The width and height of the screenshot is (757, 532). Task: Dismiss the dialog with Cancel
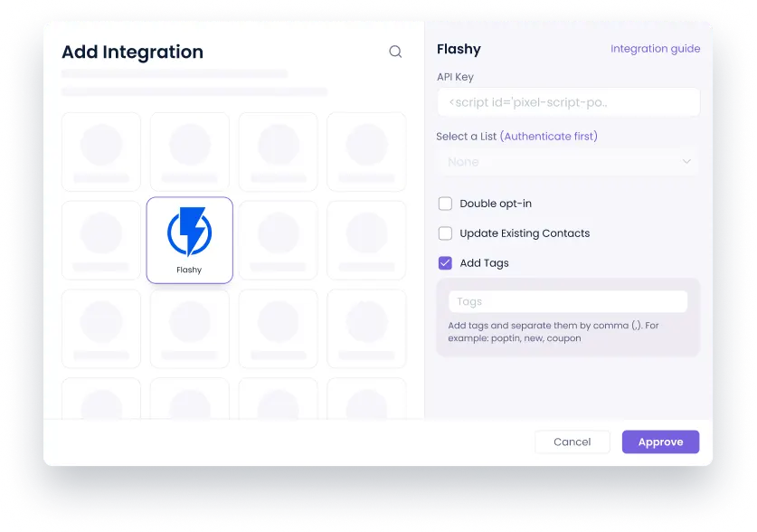tap(572, 442)
